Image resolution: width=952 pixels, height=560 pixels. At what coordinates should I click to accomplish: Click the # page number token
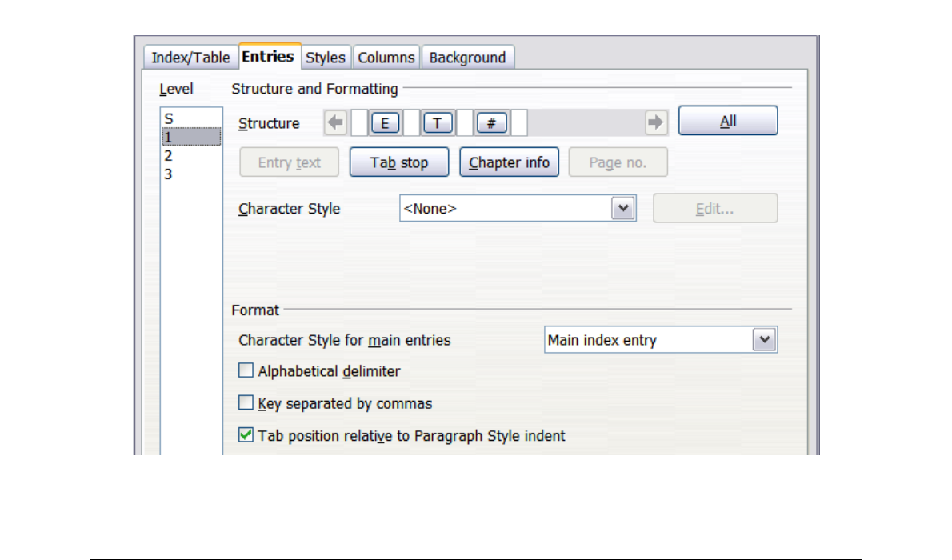(491, 123)
